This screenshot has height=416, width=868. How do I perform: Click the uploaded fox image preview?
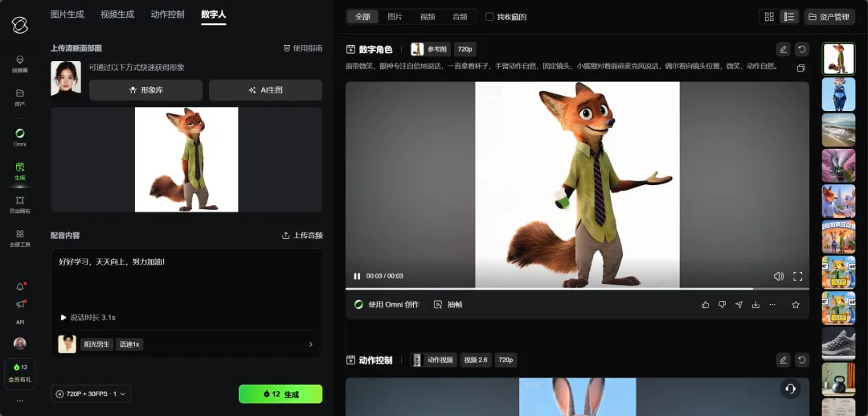186,159
